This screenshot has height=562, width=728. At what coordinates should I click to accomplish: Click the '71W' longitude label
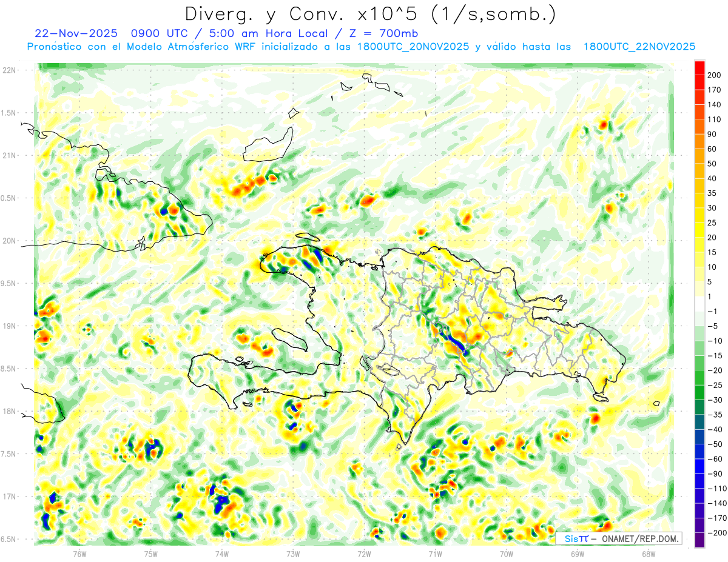pos(435,554)
